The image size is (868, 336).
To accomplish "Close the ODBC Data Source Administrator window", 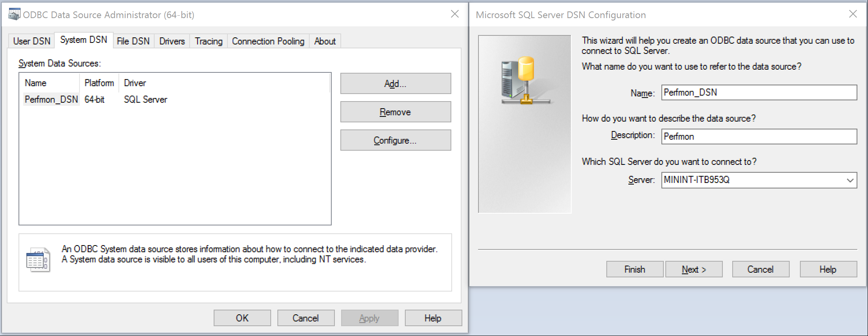I will (455, 14).
